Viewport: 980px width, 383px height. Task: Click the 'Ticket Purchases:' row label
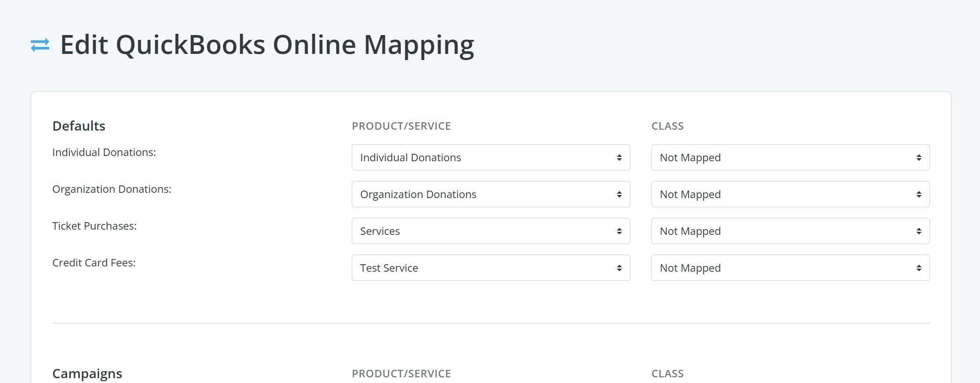pos(94,226)
